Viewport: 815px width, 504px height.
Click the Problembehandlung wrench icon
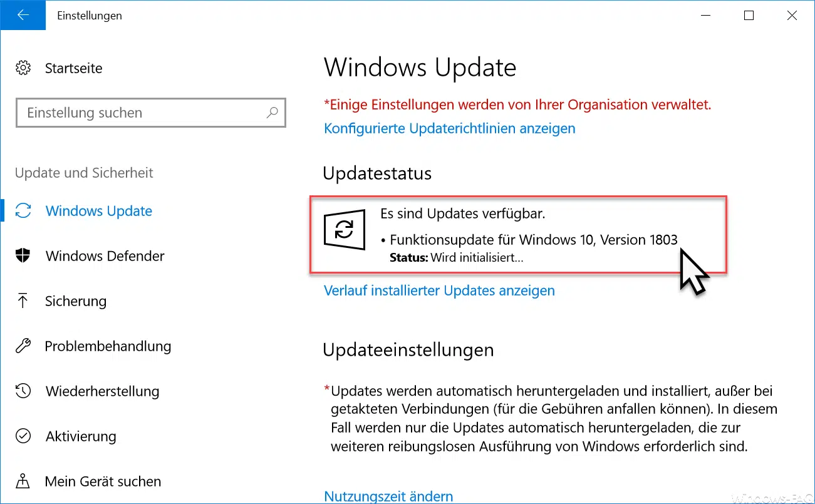pos(23,346)
